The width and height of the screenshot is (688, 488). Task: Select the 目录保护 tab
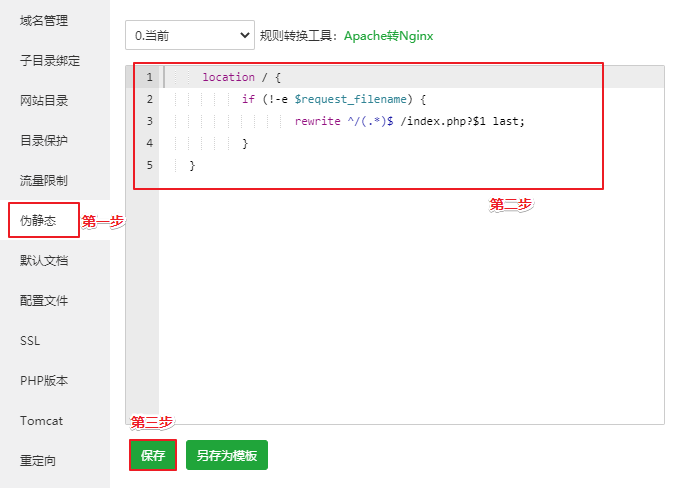pos(44,140)
